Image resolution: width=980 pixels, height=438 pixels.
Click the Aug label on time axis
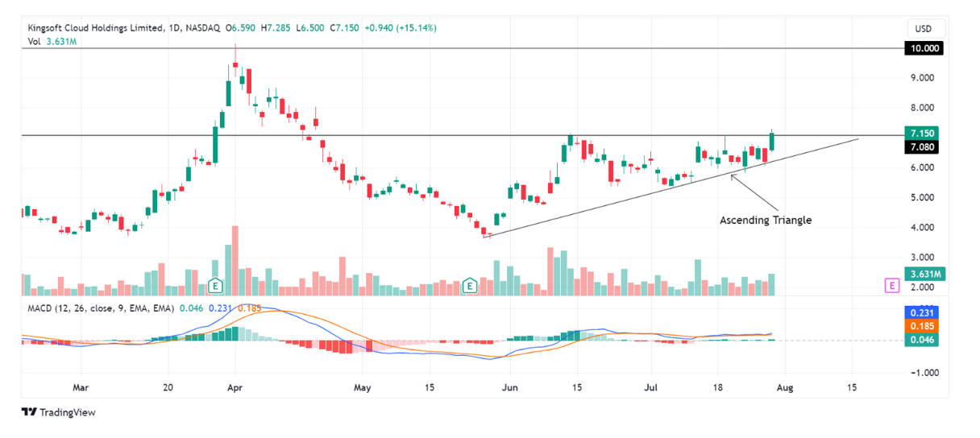click(x=785, y=387)
